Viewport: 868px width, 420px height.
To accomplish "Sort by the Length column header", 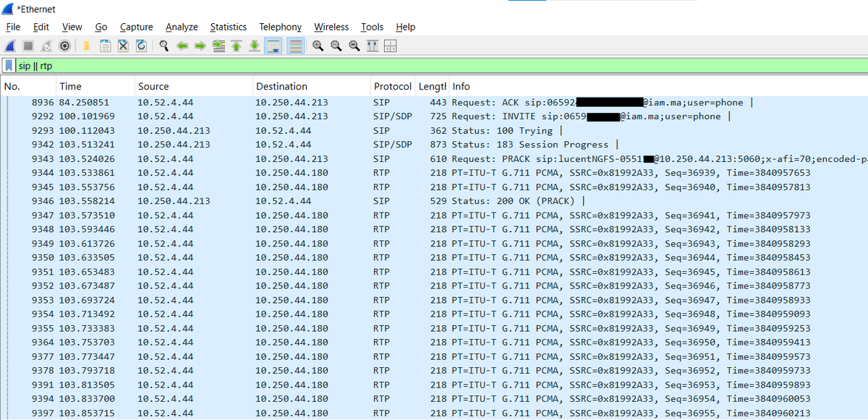I will click(432, 86).
